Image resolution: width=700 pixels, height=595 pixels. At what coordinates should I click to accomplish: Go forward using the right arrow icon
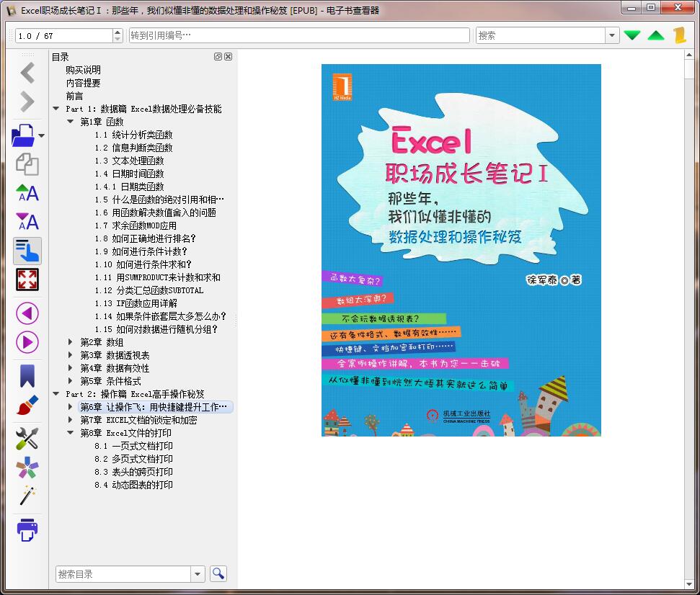(27, 102)
